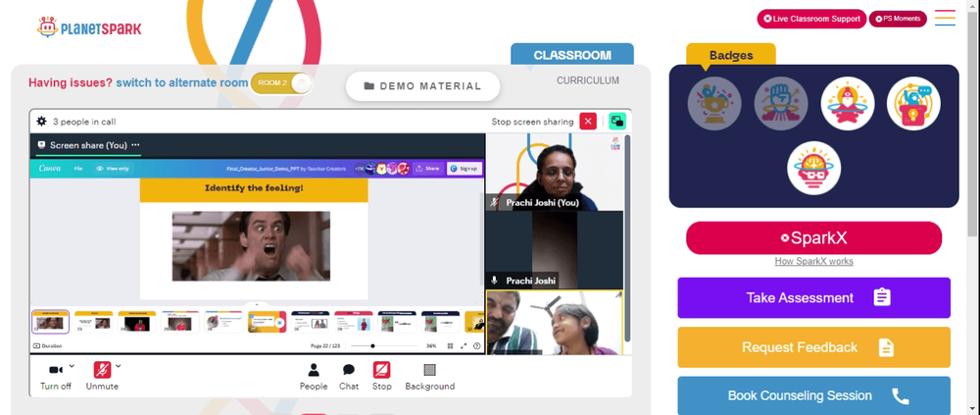Click the Canva Duration button
Viewport: 980px width, 415px height.
click(47, 345)
